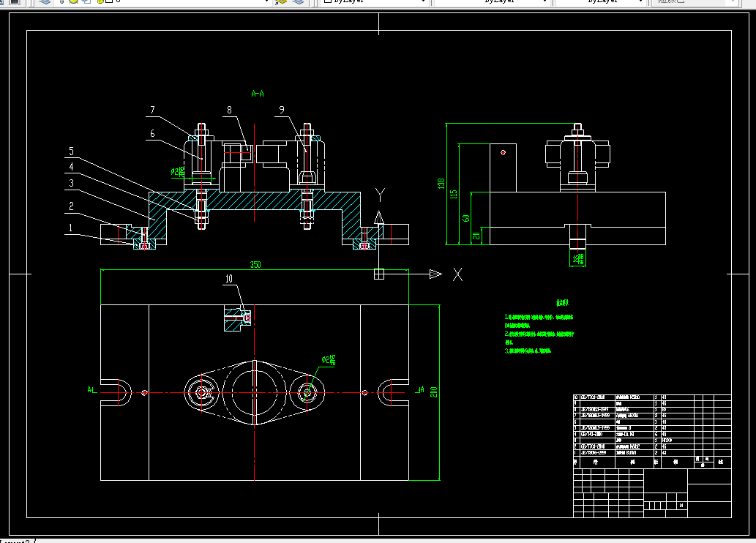The height and width of the screenshot is (543, 756).
Task: Open the color control ByLayer dropdown
Action: click(375, 1)
